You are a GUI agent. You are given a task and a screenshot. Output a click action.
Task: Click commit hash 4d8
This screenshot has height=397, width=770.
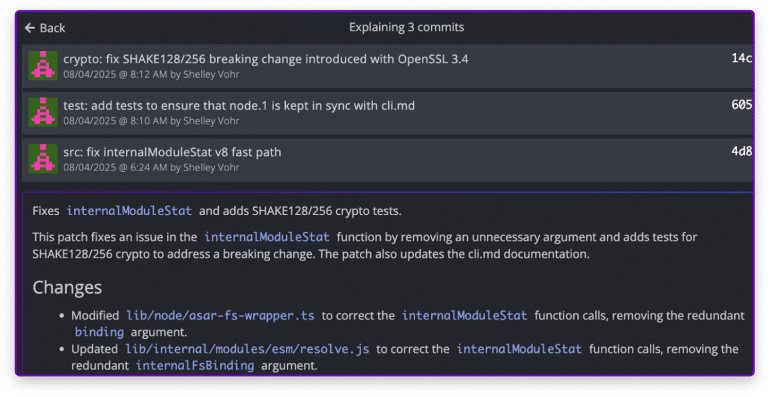[x=742, y=151]
